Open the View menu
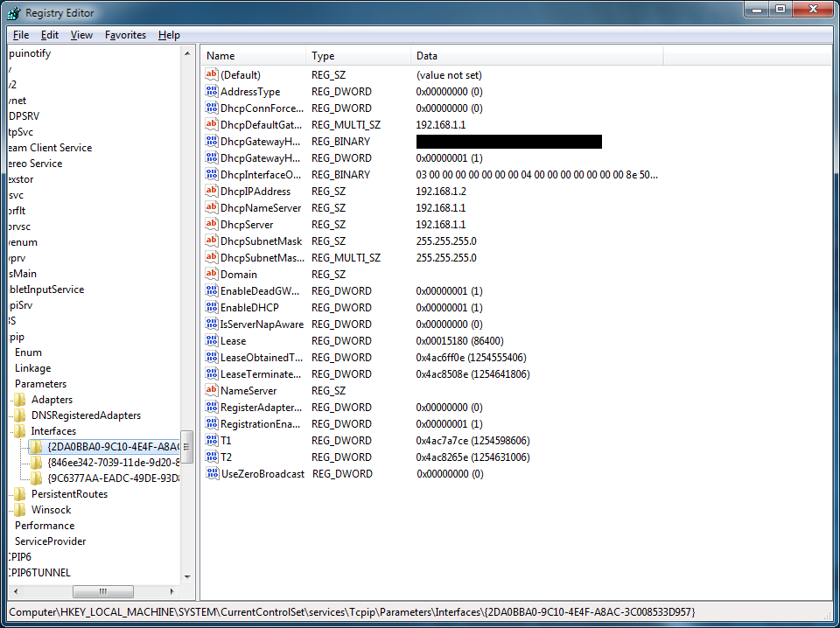Screen dimensions: 840x628 [81, 35]
